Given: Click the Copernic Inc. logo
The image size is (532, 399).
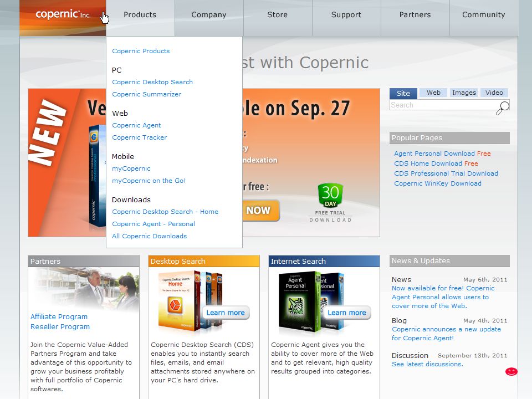Looking at the screenshot, I should click(x=63, y=14).
